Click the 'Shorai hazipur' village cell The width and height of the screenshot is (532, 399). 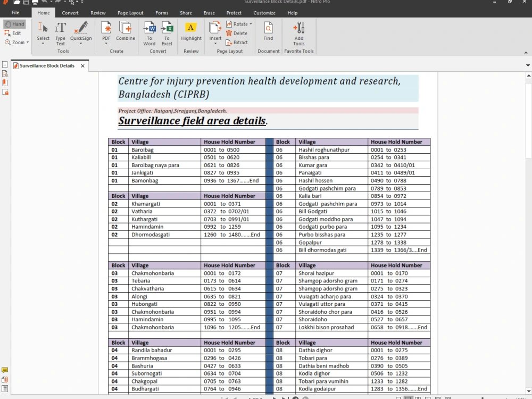click(x=331, y=273)
